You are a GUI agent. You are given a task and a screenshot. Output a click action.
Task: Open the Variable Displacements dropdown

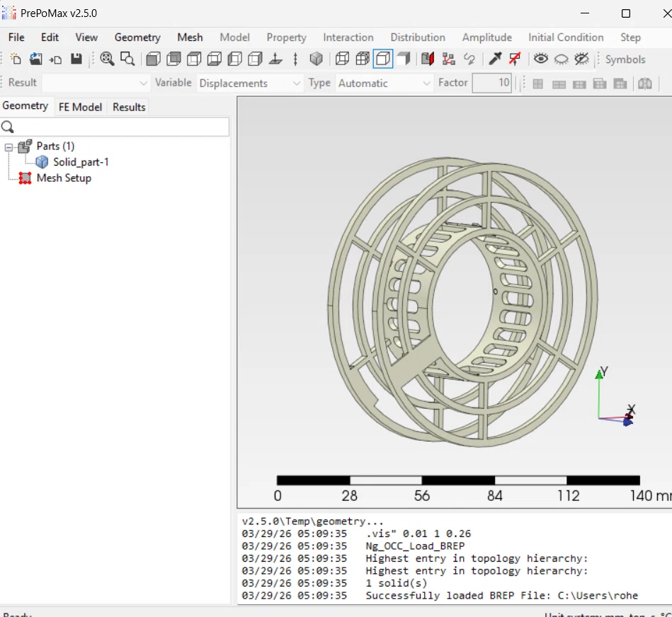(x=250, y=83)
